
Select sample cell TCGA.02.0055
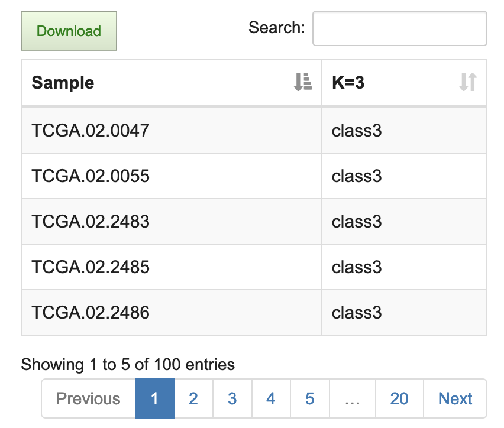pos(91,176)
